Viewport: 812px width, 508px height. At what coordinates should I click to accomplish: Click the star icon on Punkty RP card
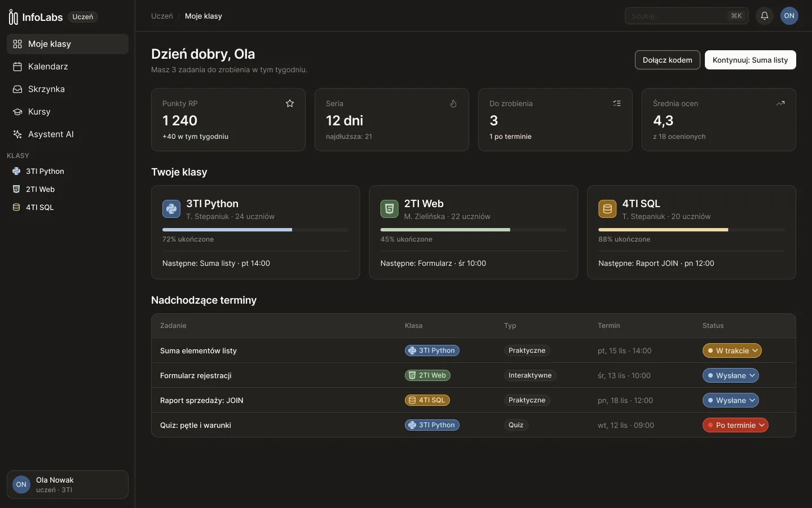290,103
